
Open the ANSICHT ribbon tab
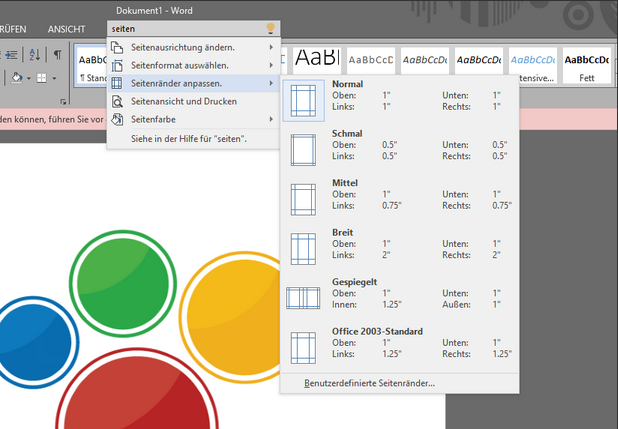coord(66,29)
